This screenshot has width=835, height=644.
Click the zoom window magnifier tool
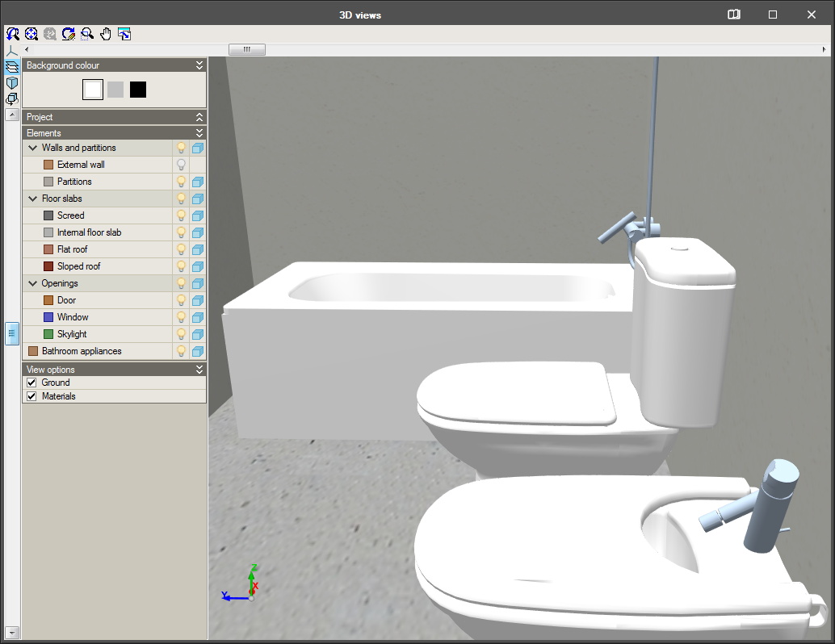87,34
